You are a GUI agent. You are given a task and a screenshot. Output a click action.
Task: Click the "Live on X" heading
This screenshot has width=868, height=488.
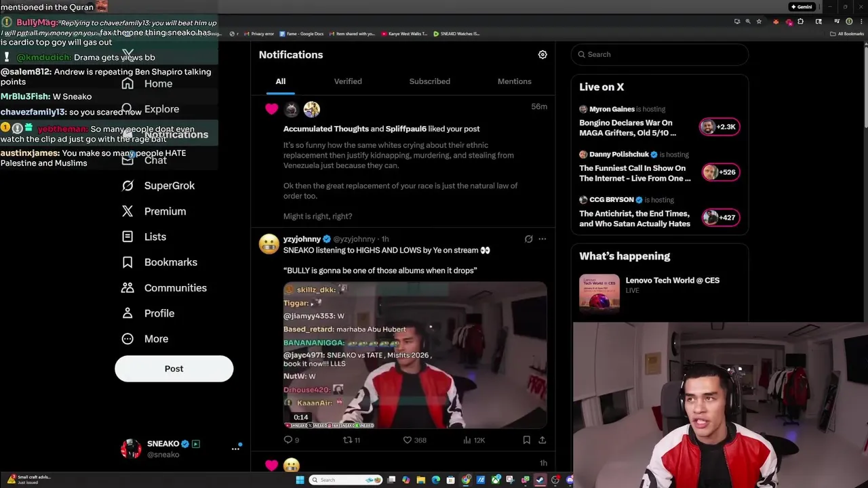[601, 87]
